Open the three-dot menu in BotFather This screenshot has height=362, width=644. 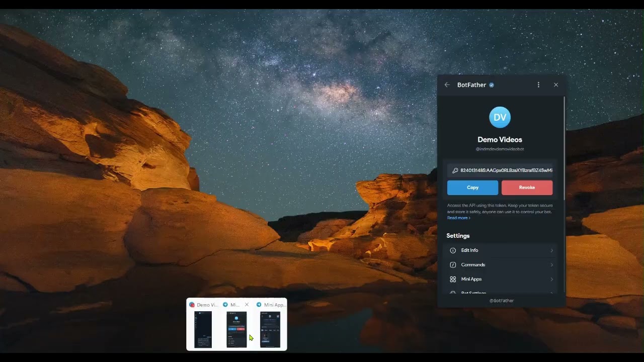538,85
